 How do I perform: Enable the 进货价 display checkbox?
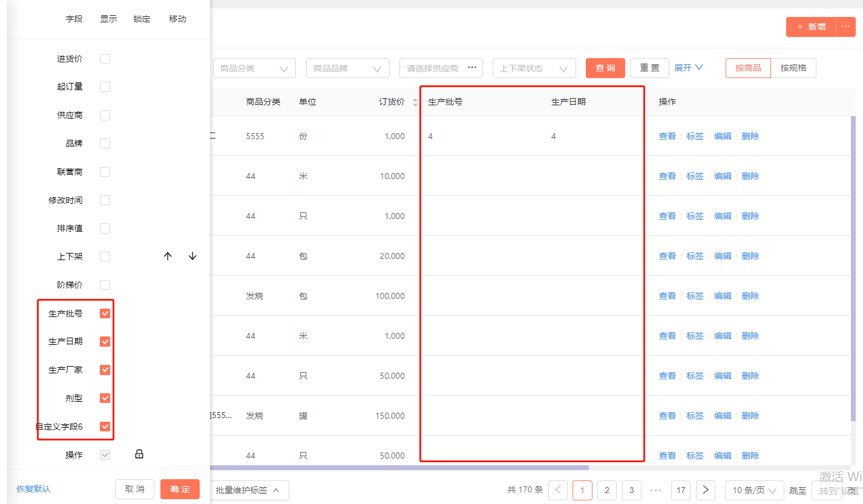point(105,59)
